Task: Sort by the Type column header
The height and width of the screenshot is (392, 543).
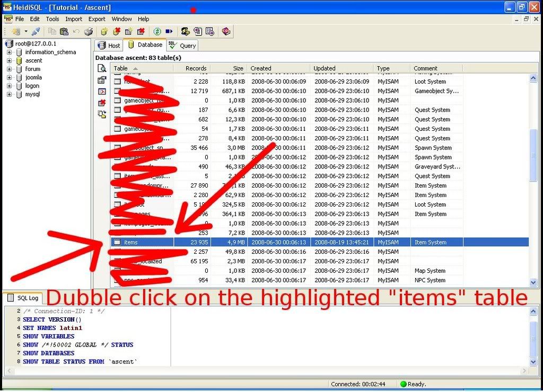Action: pyautogui.click(x=392, y=68)
